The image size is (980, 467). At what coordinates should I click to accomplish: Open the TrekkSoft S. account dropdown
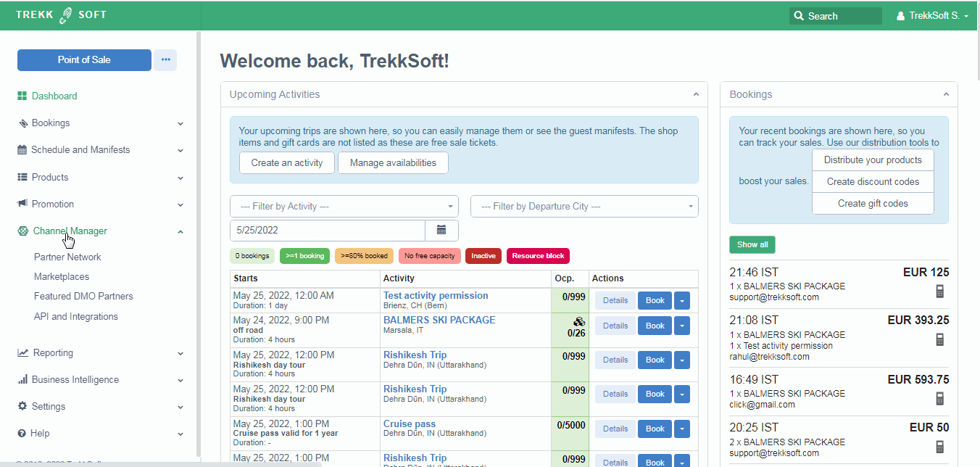click(x=933, y=15)
